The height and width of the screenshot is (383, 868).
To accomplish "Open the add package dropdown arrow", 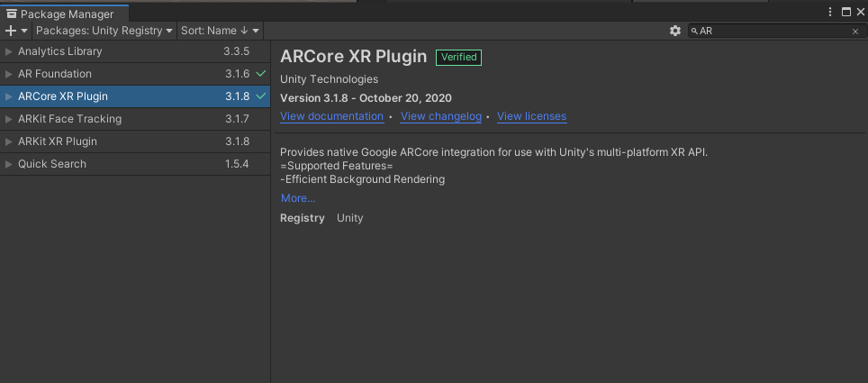I will tap(24, 31).
